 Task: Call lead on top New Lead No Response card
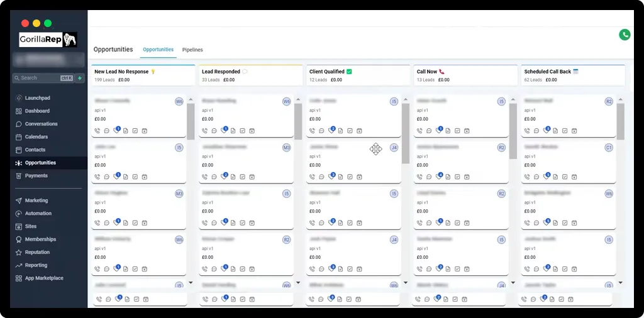coord(97,131)
